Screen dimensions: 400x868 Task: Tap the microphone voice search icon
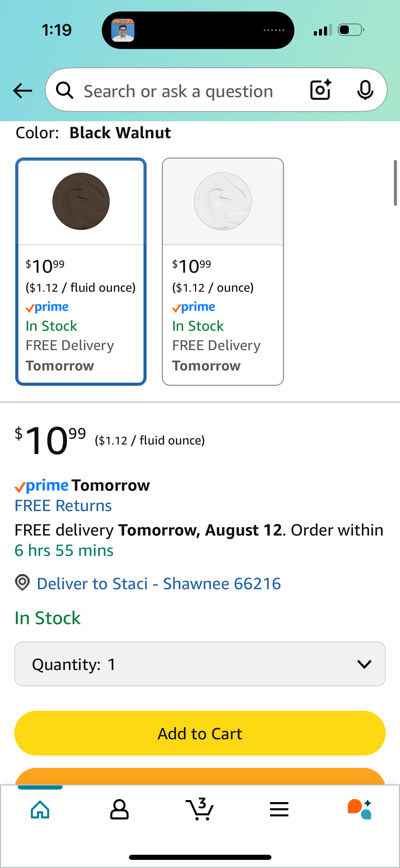coord(365,90)
